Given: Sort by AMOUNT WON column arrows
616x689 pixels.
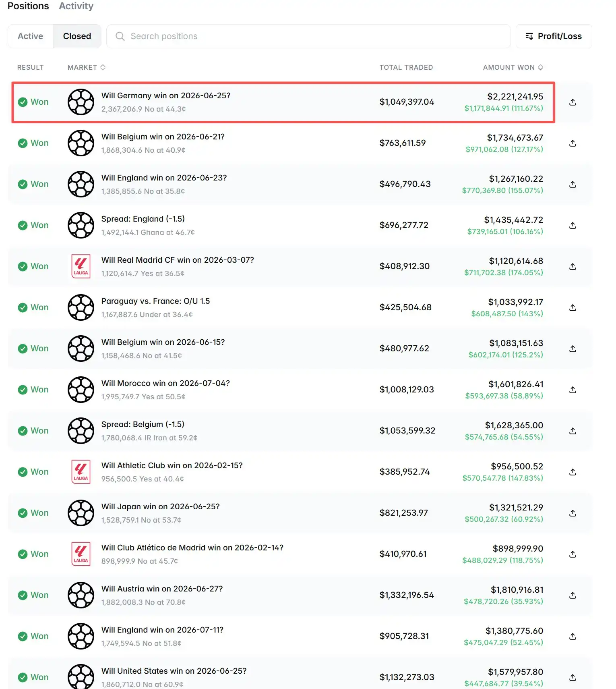Looking at the screenshot, I should point(540,67).
